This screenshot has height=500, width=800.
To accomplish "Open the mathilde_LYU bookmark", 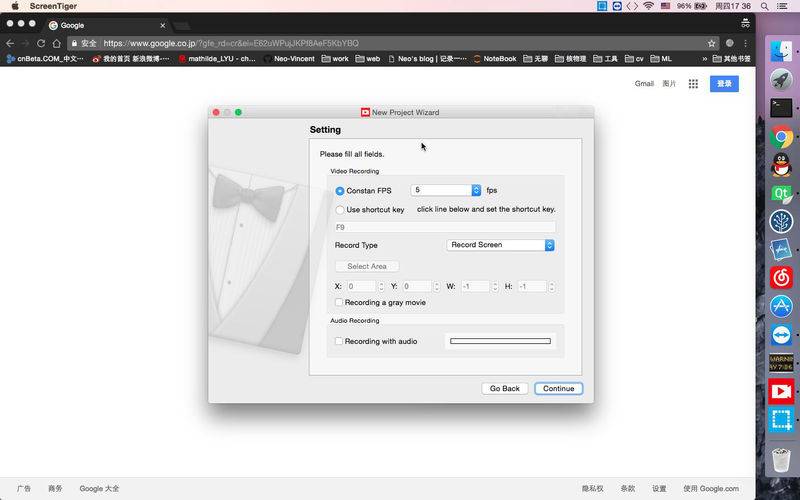I will pyautogui.click(x=217, y=59).
